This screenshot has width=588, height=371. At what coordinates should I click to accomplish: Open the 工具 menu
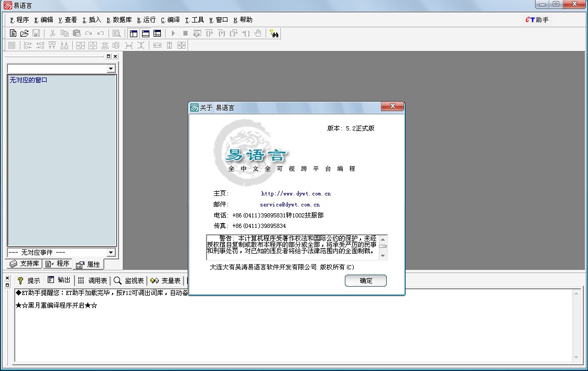[194, 20]
